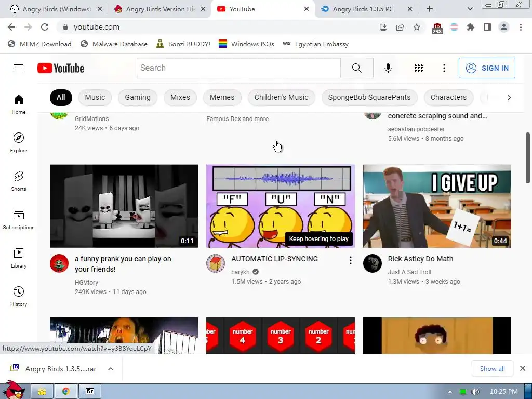
Task: Go to the YouTube logo homepage
Action: click(61, 68)
